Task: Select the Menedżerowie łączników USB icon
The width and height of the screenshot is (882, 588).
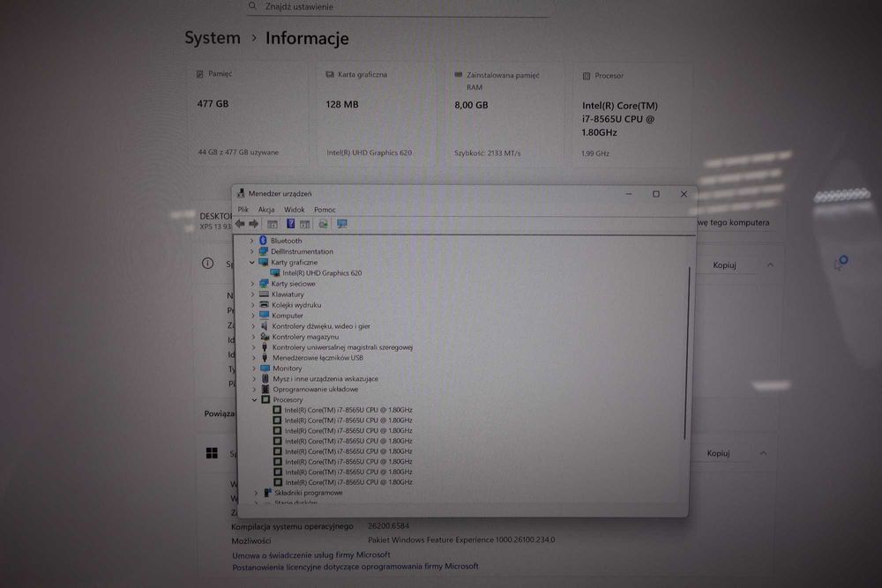Action: [265, 358]
